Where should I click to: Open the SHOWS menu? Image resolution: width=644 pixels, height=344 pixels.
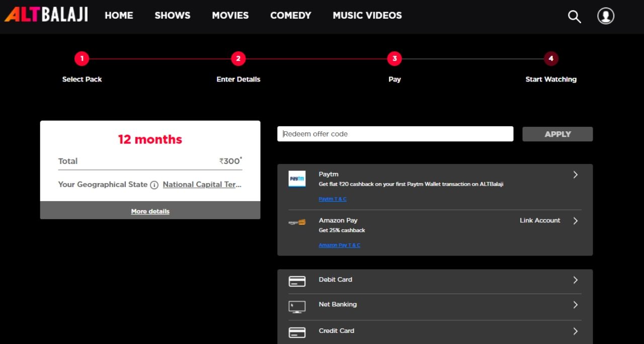tap(173, 16)
